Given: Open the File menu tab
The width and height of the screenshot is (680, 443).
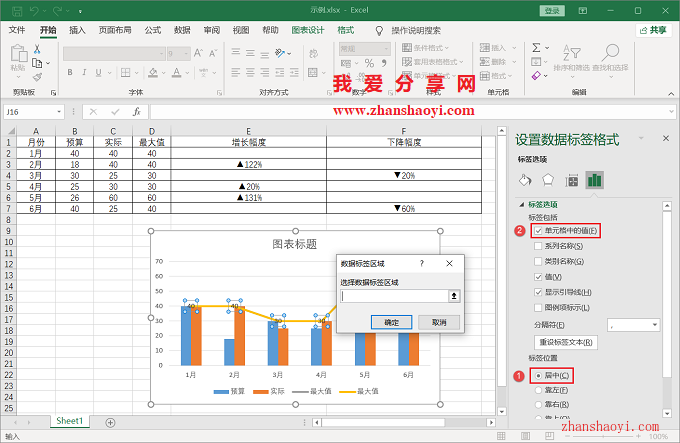Looking at the screenshot, I should pyautogui.click(x=17, y=30).
